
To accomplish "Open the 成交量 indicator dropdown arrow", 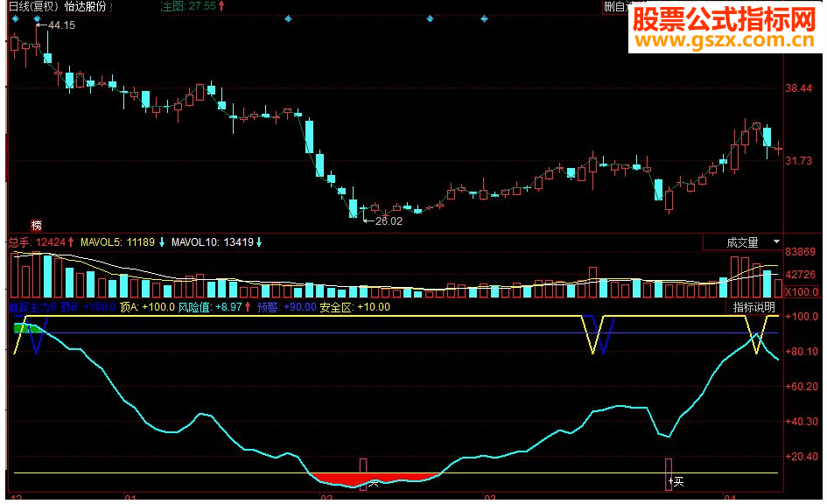I will (776, 242).
